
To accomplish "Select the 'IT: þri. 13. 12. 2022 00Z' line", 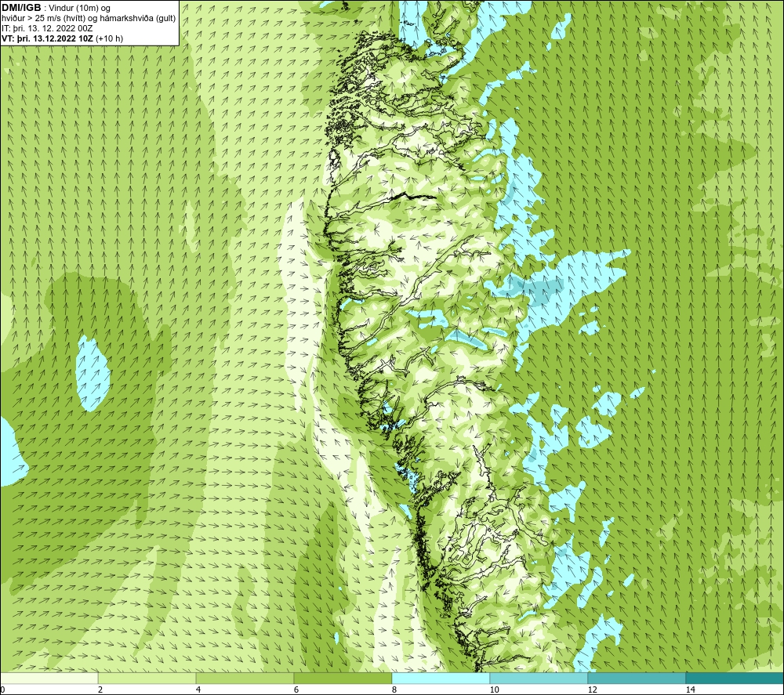I will point(47,28).
